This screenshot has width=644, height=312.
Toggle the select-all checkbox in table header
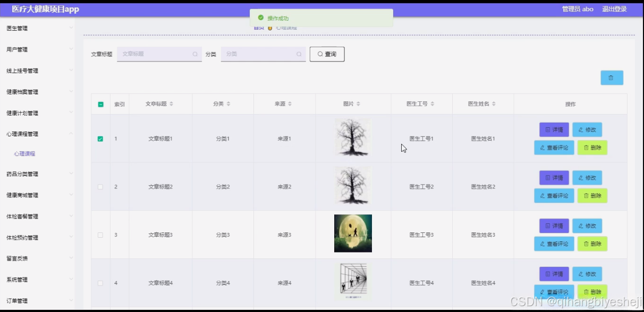(x=100, y=103)
